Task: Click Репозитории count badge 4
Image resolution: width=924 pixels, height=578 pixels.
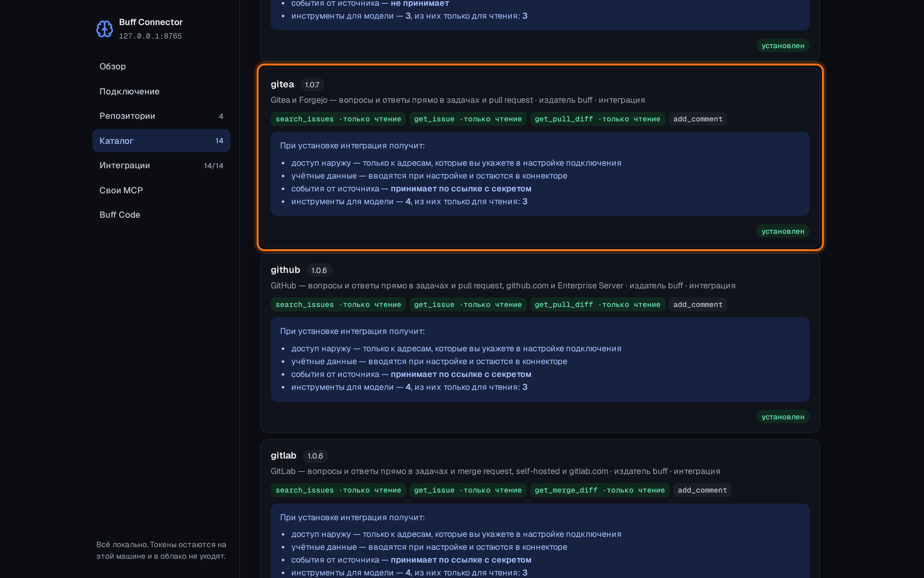Action: coord(221,116)
